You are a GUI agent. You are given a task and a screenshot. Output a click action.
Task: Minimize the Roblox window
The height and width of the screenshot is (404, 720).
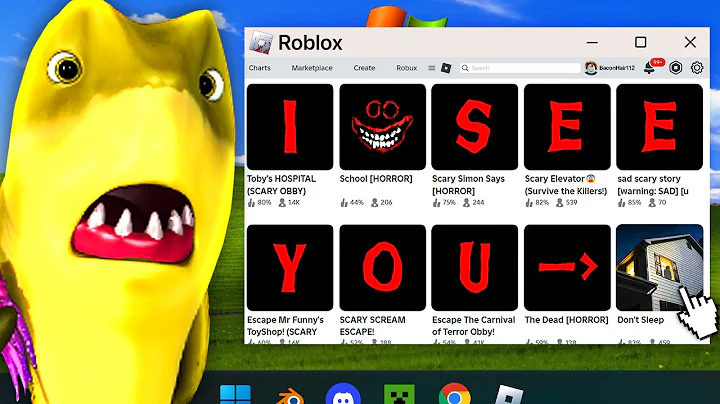pos(592,43)
